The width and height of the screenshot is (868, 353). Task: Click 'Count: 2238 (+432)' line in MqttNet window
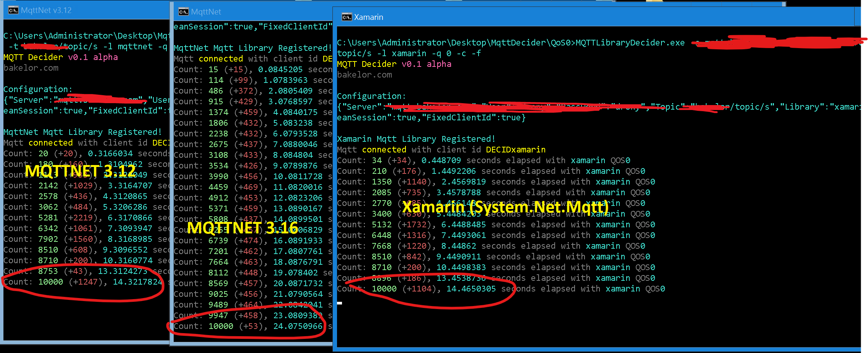click(253, 134)
